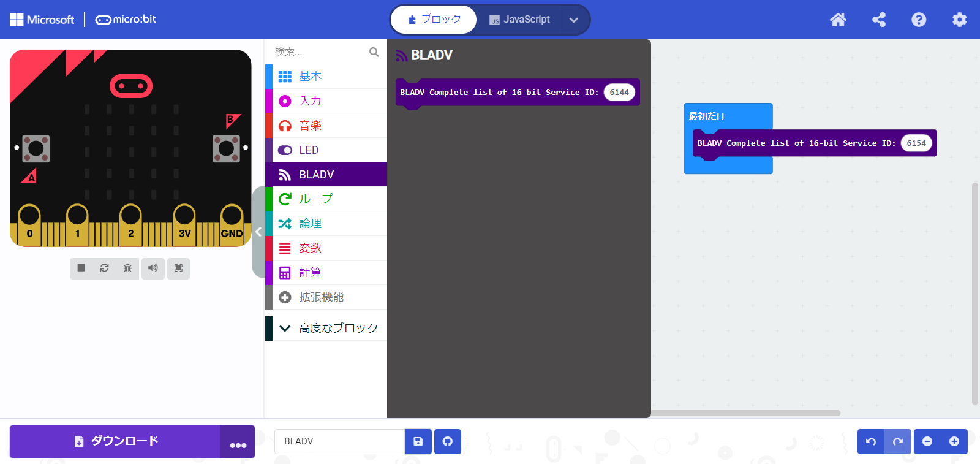Open the 論理 block category
The image size is (980, 464).
point(326,224)
